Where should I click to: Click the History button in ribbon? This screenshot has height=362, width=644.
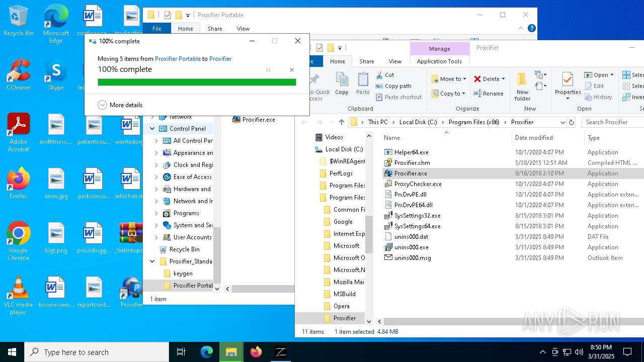tap(598, 97)
